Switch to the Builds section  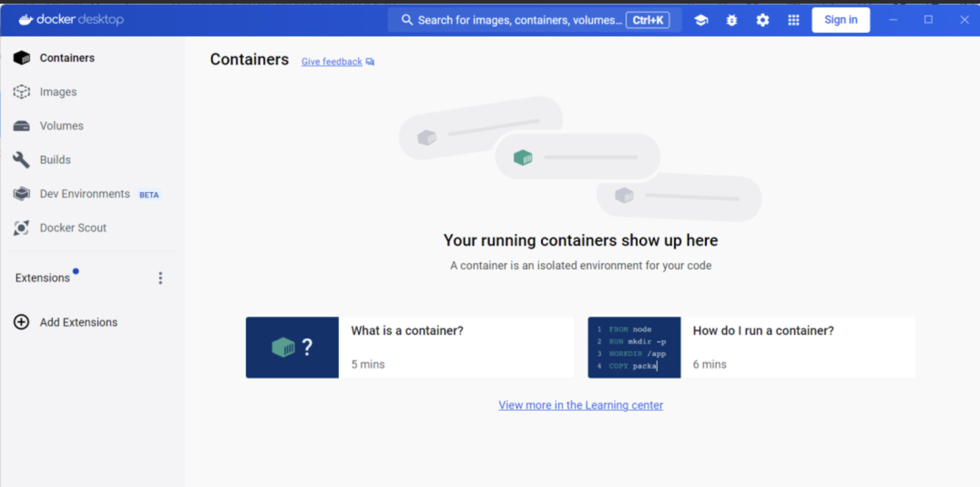[x=55, y=160]
